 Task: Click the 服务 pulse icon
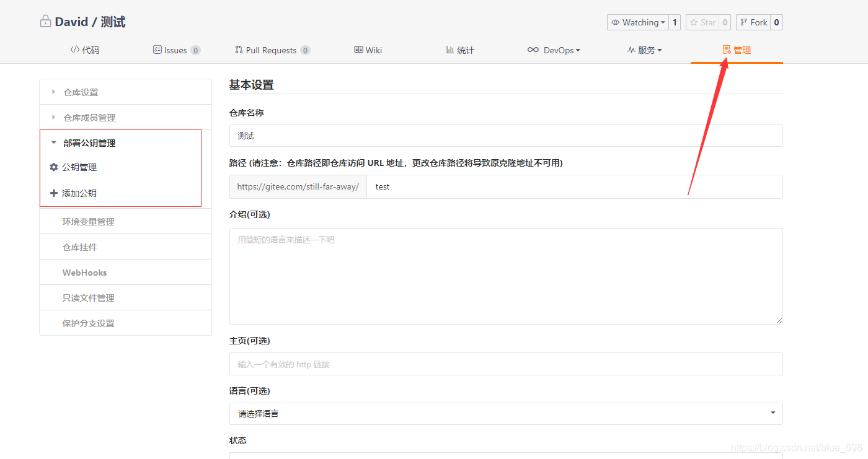[631, 50]
